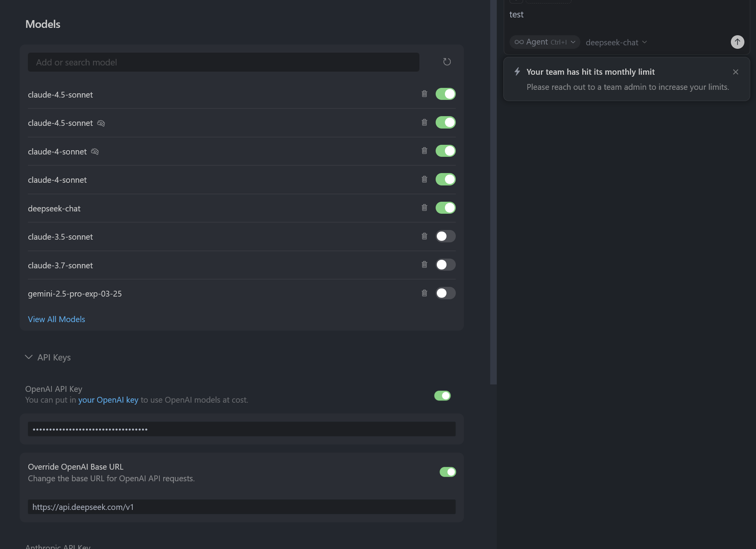Image resolution: width=756 pixels, height=549 pixels.
Task: Click the lightning bolt icon in notification
Action: pyautogui.click(x=517, y=72)
